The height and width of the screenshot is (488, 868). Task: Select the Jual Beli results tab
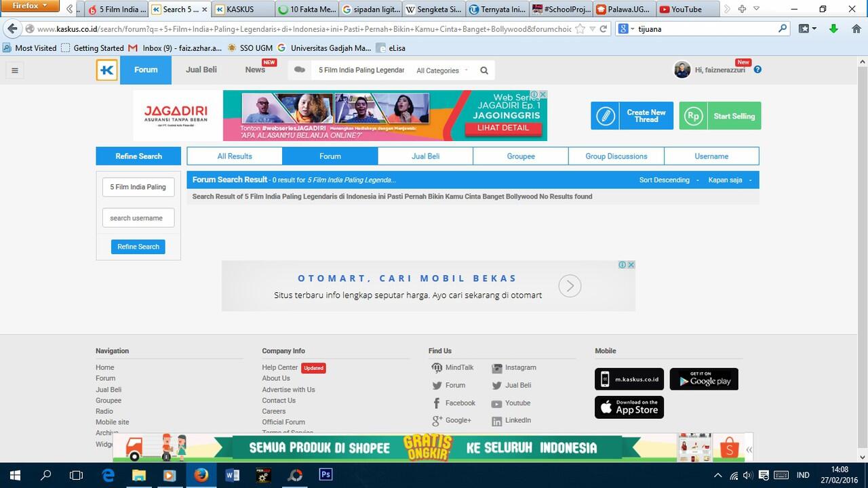pos(426,156)
